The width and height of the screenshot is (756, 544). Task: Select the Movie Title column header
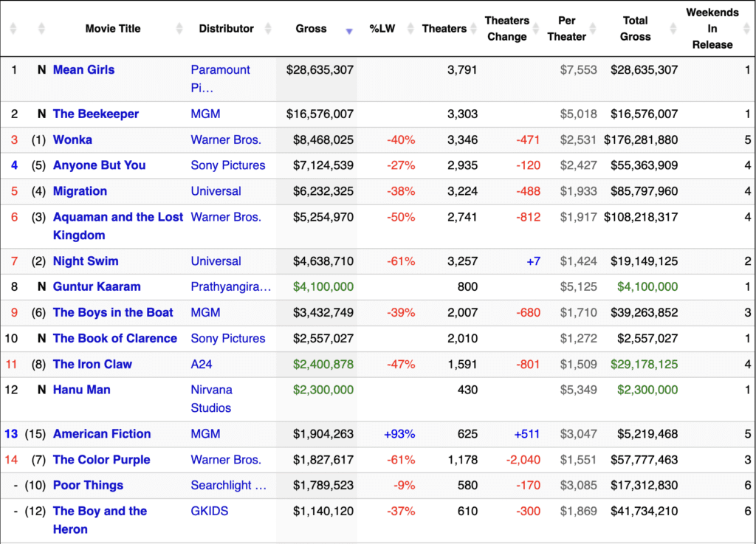tap(113, 29)
